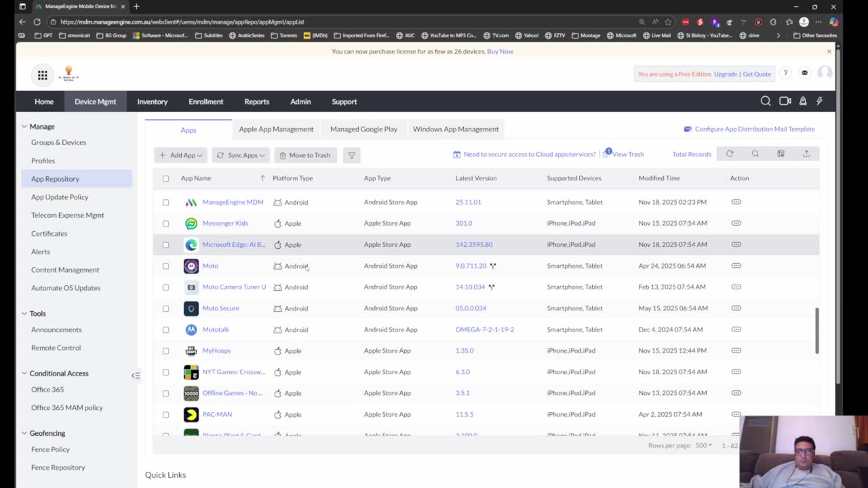Tick the Mototalk checkbox
The height and width of the screenshot is (488, 868).
[165, 329]
